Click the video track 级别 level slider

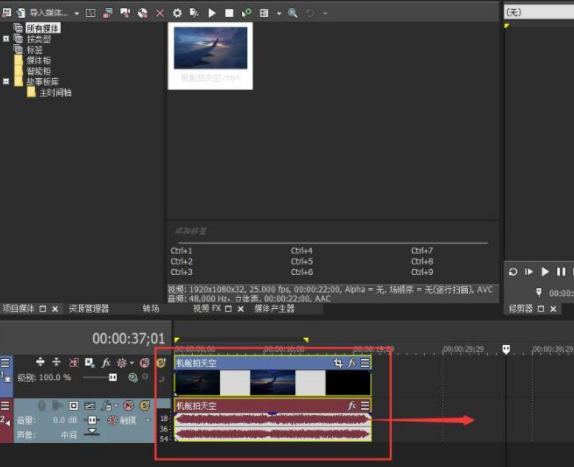point(101,377)
